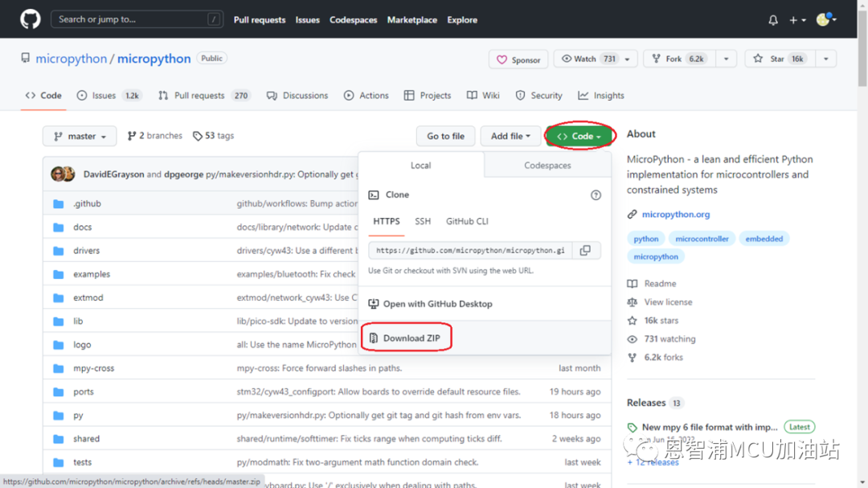868x488 pixels.
Task: Switch to the Codespaces tab in popup
Action: coord(547,165)
